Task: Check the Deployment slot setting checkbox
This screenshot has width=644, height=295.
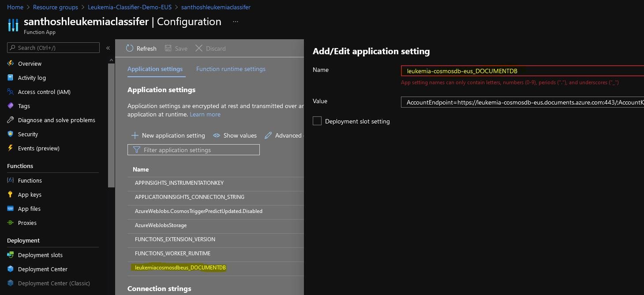Action: 317,121
